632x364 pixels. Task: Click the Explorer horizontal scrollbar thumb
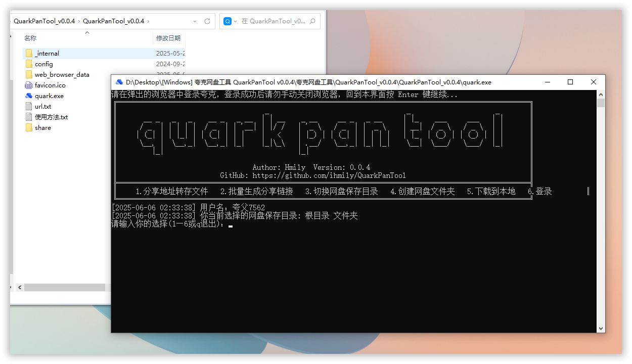click(65, 287)
